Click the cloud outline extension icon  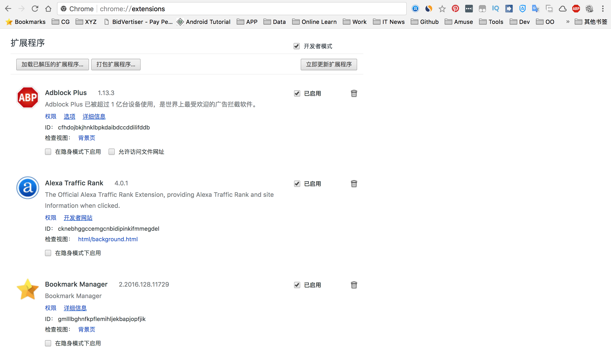[562, 9]
